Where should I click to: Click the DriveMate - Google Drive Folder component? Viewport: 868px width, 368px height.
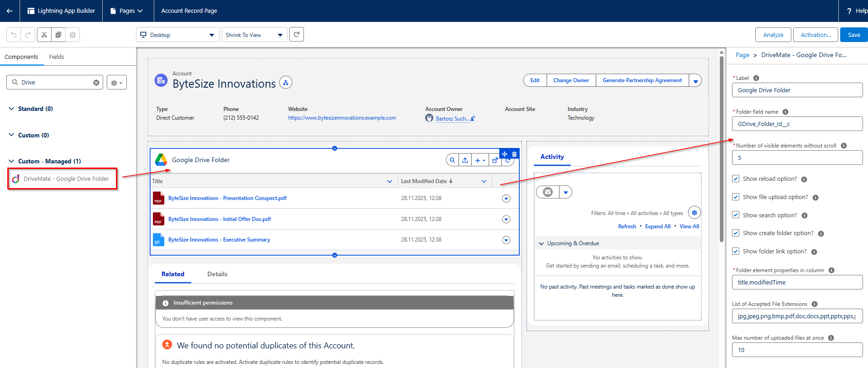pyautogui.click(x=62, y=179)
